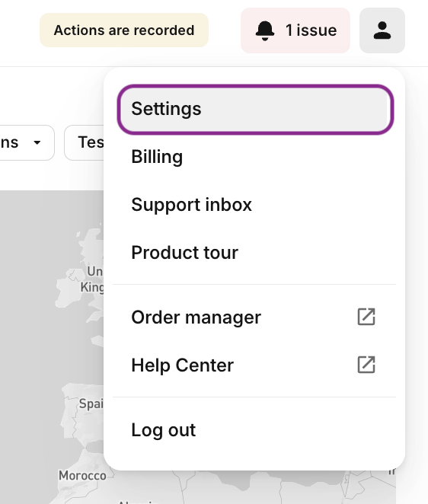Click the Help Center external link icon
Screen dimensions: 428x504
[366, 365]
